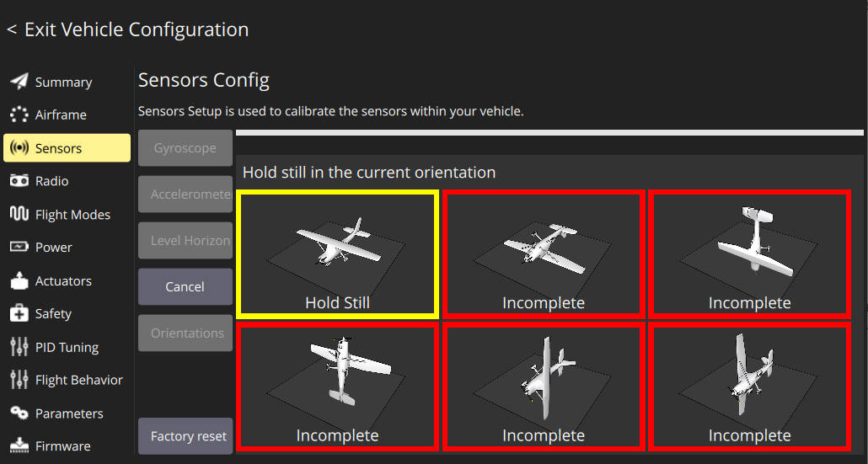The width and height of the screenshot is (868, 464).
Task: Click the Orientations button
Action: tap(185, 333)
